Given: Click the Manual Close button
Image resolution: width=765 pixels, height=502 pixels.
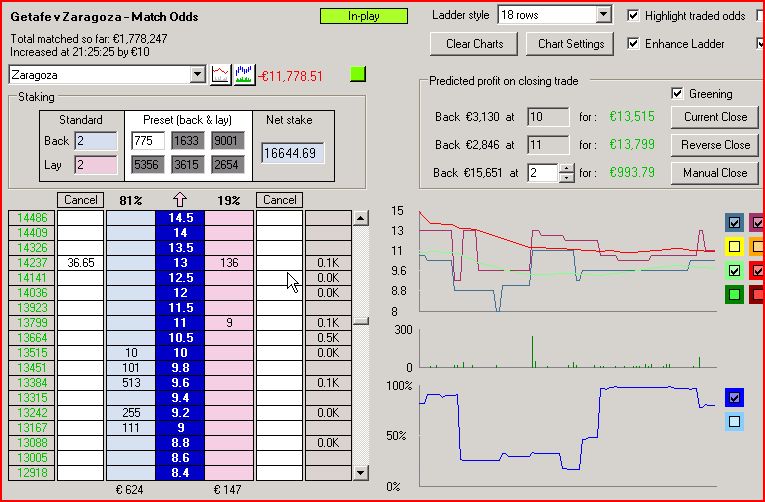Looking at the screenshot, I should coord(715,172).
